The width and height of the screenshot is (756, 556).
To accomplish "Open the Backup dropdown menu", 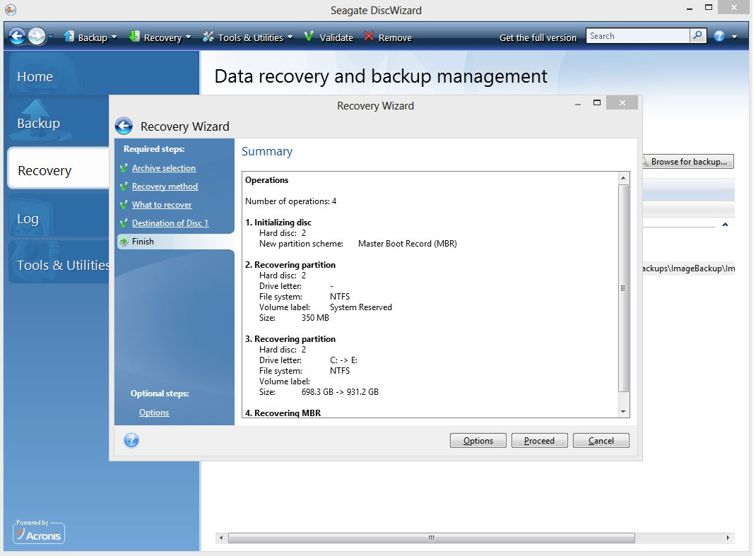I will 90,37.
